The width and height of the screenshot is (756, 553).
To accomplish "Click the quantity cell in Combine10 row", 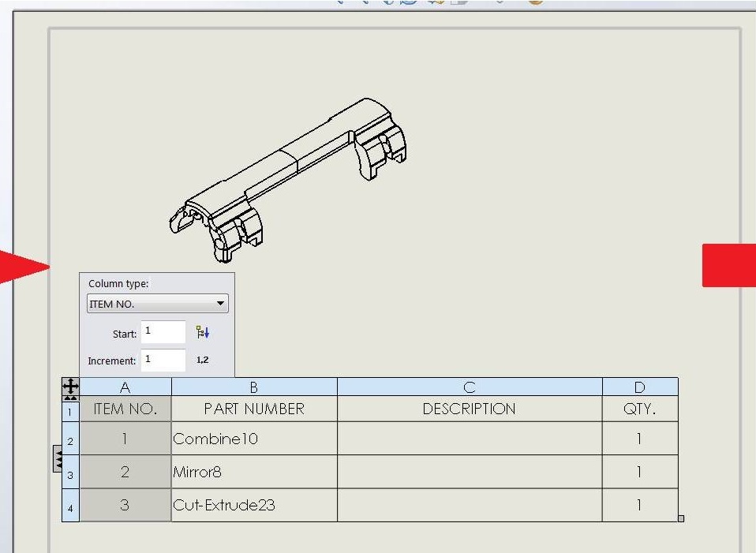I will pyautogui.click(x=640, y=439).
